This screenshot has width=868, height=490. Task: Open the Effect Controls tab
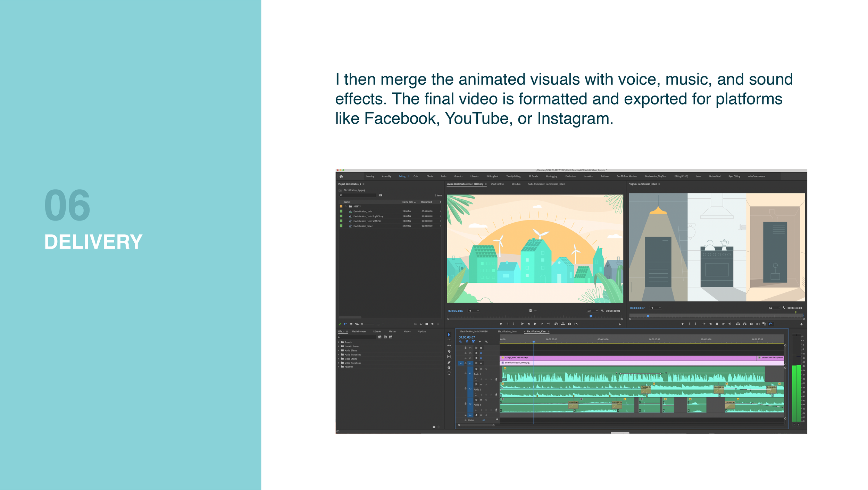[497, 184]
